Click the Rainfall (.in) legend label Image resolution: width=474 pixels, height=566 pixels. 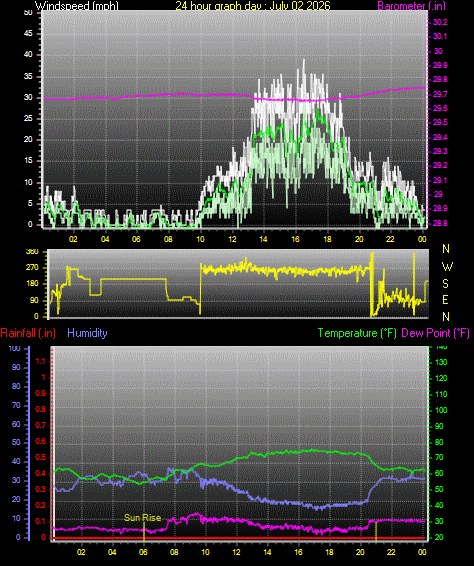[28, 333]
